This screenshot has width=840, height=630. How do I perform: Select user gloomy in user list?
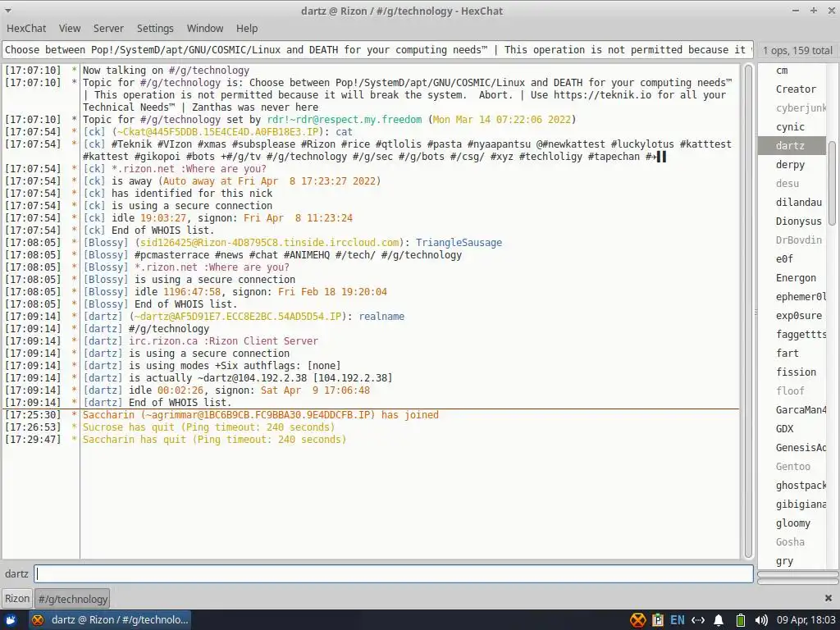[x=793, y=523]
